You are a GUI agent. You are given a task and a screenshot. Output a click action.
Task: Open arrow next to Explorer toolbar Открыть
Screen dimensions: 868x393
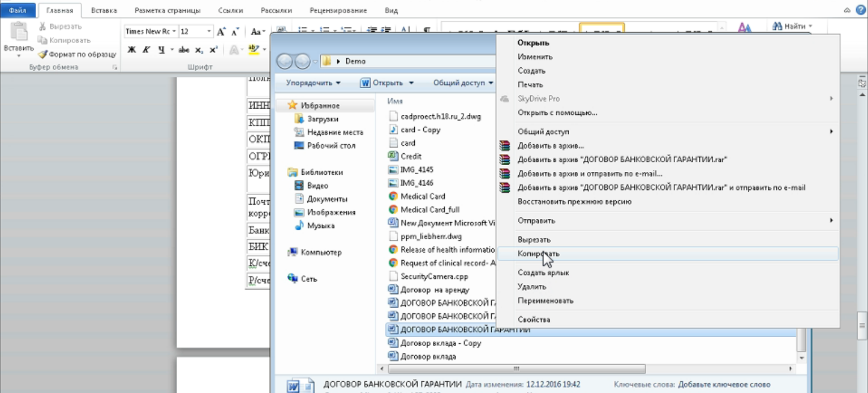pos(411,83)
